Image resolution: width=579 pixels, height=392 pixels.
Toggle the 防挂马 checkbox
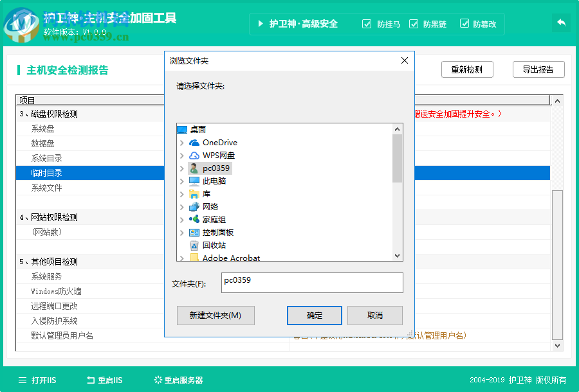click(x=367, y=24)
